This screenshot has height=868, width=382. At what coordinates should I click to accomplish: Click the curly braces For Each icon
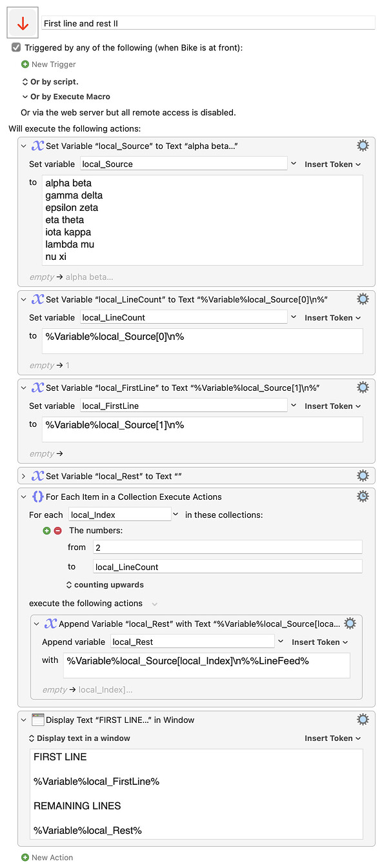pos(37,497)
